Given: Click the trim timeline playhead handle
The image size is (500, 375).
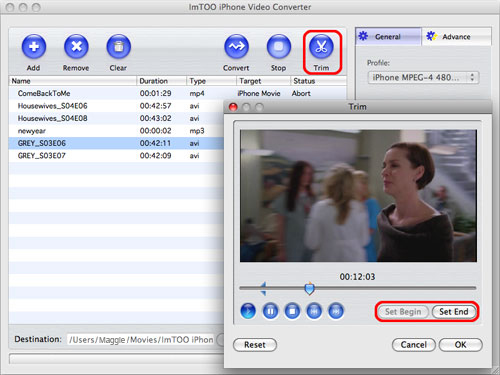Looking at the screenshot, I should [310, 289].
